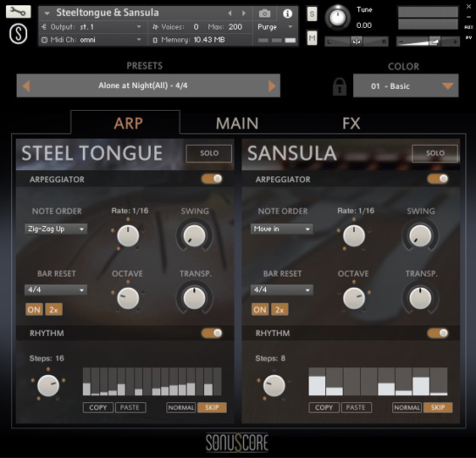Click the Sansula Rate knob
476x458 pixels.
(354, 235)
